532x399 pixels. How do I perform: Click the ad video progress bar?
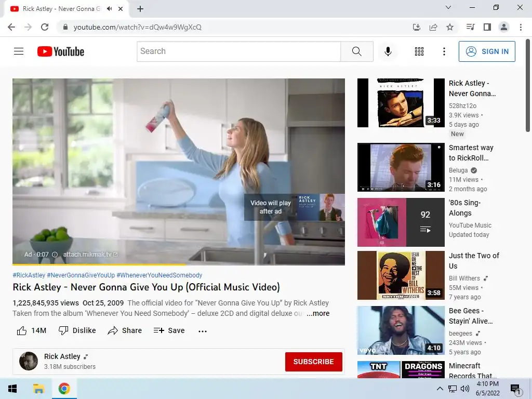pos(179,264)
